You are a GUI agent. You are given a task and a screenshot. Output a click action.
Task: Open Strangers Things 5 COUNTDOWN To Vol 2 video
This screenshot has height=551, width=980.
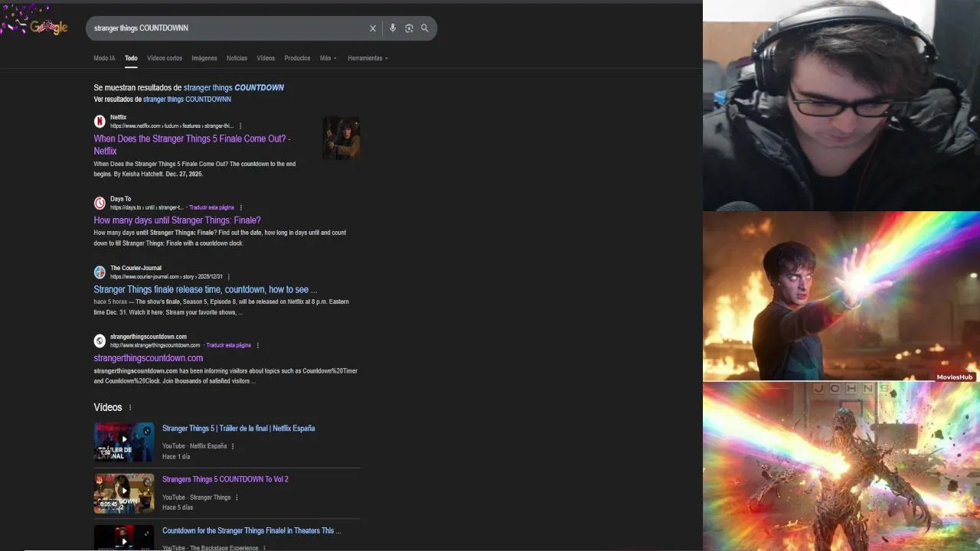pos(225,480)
